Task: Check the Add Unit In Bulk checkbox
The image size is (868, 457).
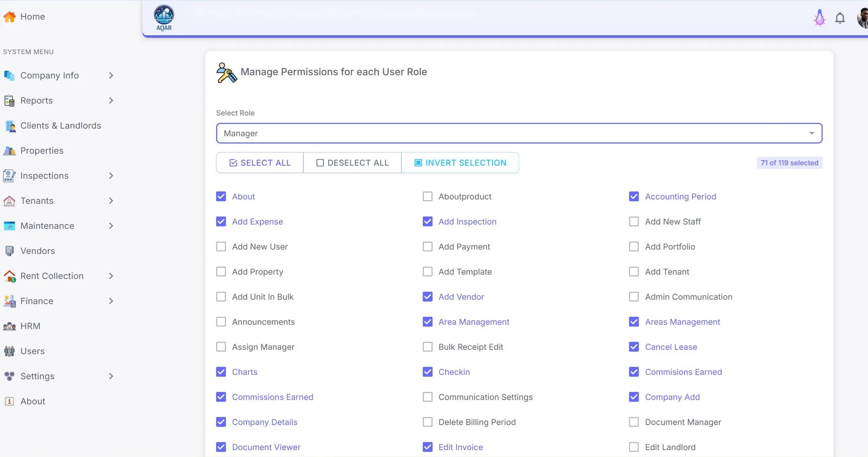Action: tap(221, 297)
